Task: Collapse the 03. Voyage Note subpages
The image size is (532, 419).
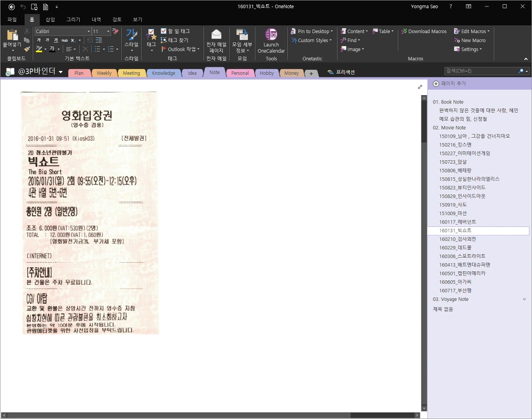Action: click(524, 299)
